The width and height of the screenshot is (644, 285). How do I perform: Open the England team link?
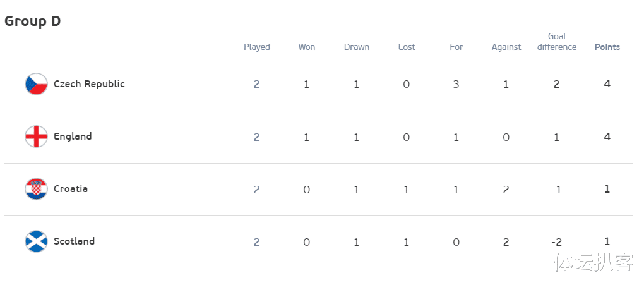[x=73, y=136]
